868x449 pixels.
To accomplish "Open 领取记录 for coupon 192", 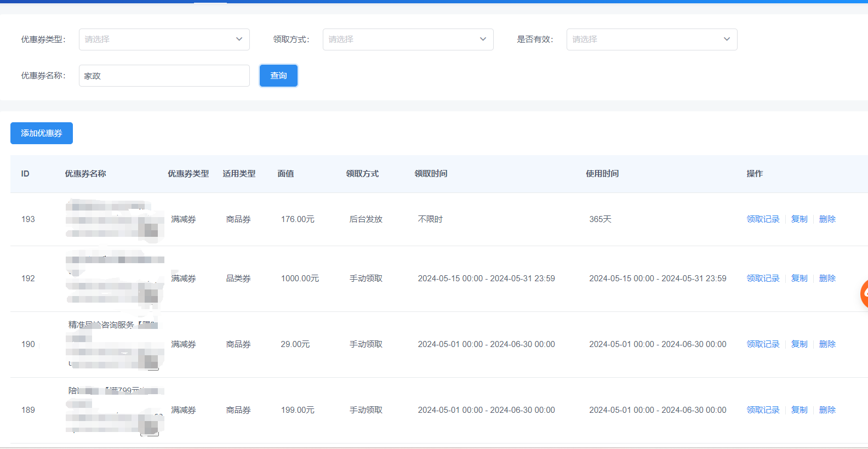I will coord(763,279).
